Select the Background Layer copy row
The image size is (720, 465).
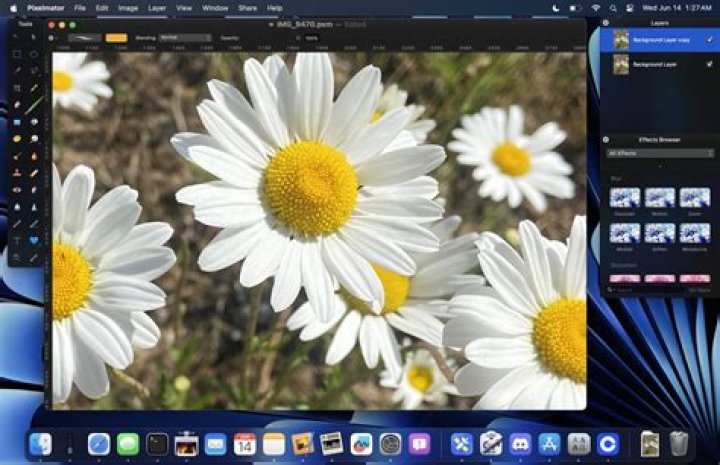coord(660,40)
